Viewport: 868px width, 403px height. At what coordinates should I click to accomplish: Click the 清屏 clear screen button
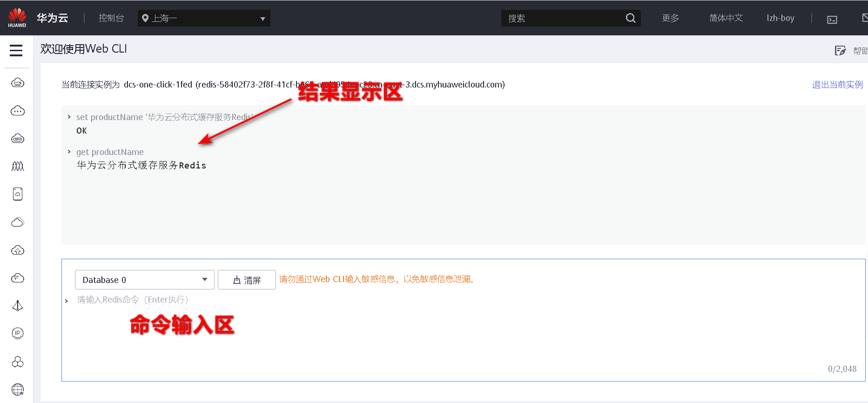click(247, 280)
